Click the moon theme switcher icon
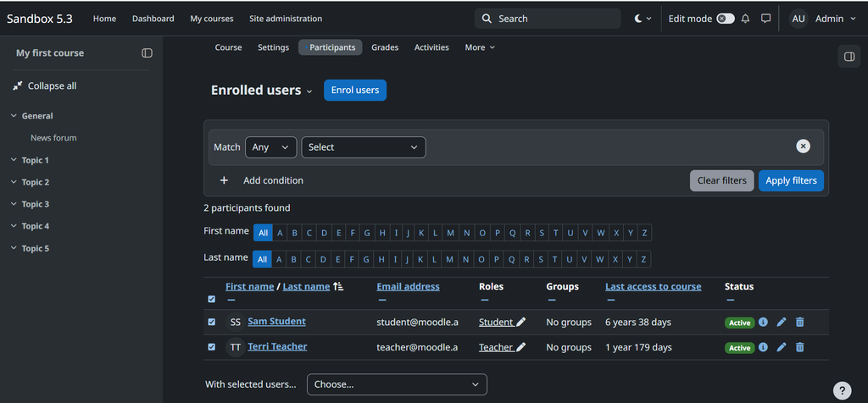Viewport: 868px width, 403px height. [x=638, y=19]
